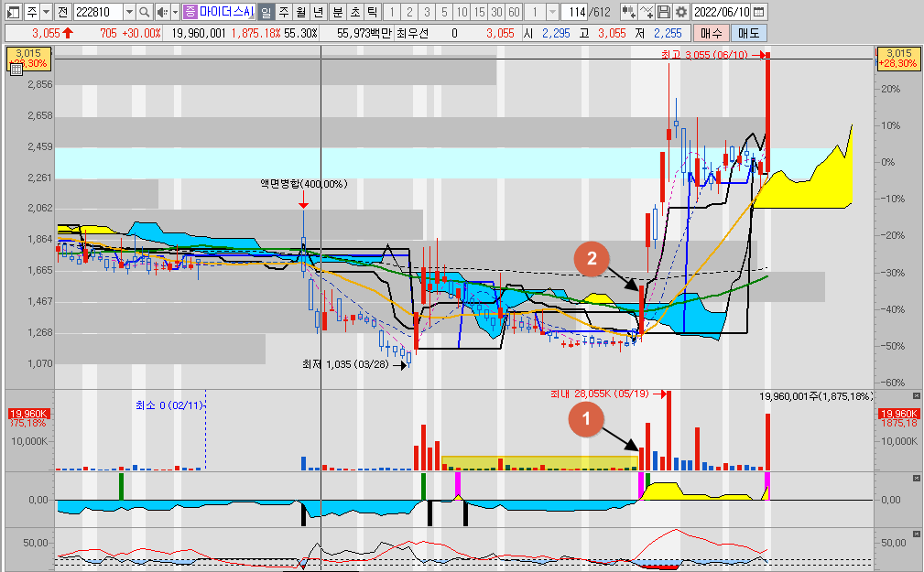This screenshot has height=572, width=924.
Task: Select second 초 chart period
Action: point(355,11)
